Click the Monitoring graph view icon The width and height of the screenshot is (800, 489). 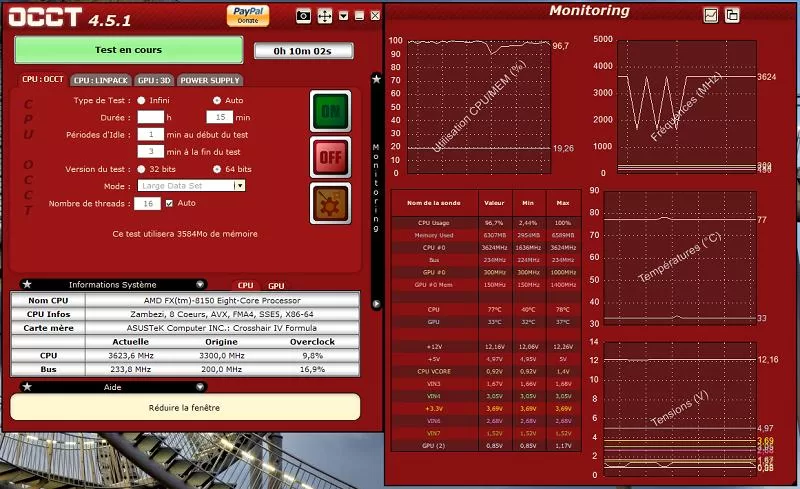tap(711, 15)
